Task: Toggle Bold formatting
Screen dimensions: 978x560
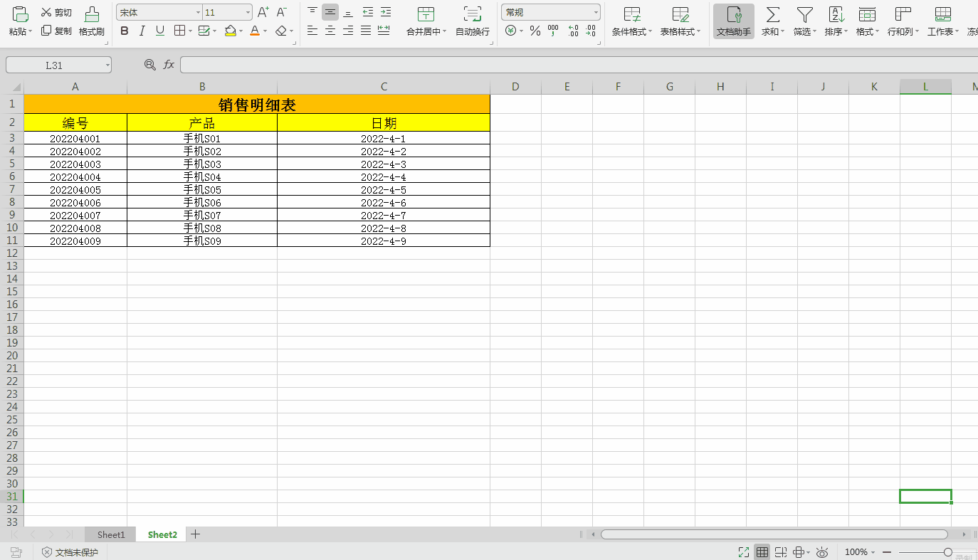Action: tap(125, 31)
